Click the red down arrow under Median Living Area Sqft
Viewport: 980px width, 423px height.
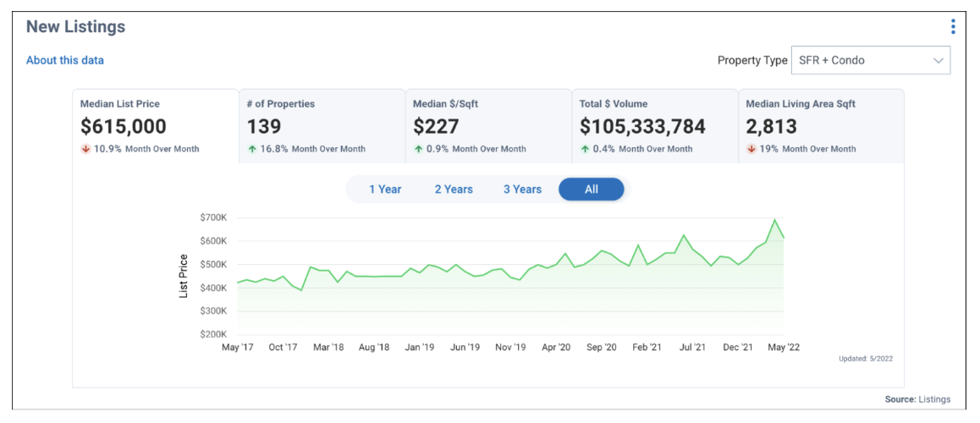(752, 149)
